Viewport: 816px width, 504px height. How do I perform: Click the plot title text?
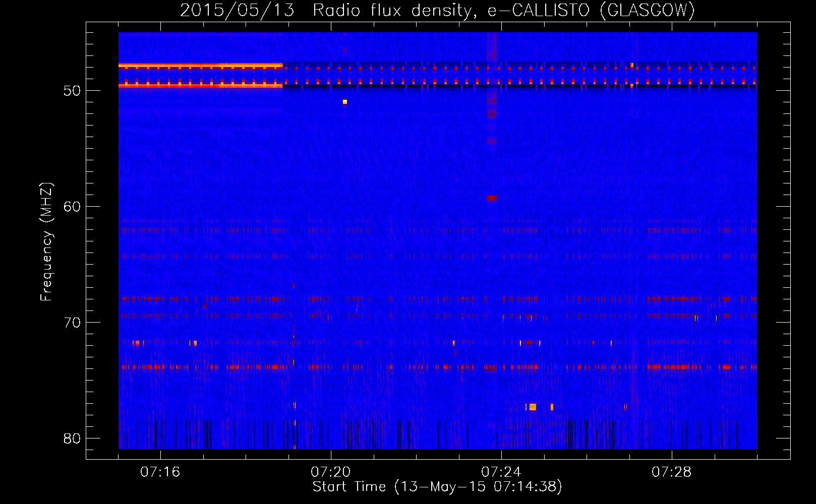(437, 10)
